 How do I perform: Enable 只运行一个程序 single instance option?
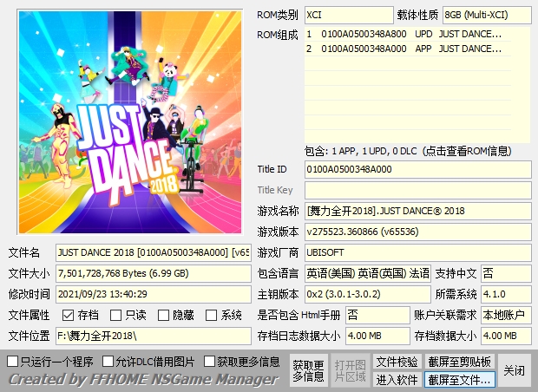coord(13,361)
